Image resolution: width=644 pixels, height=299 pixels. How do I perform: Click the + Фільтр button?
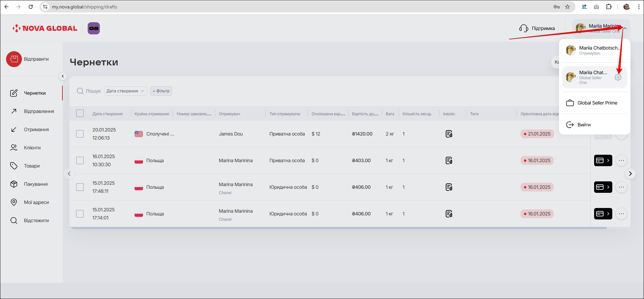point(161,91)
